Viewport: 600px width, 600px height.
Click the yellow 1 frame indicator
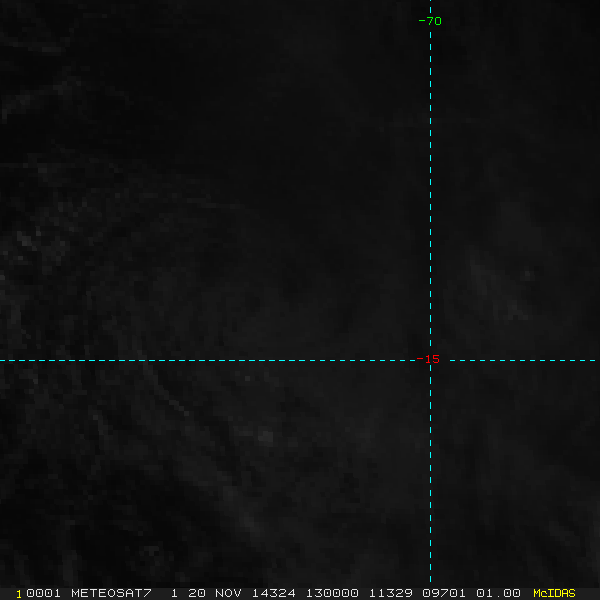(x=19, y=594)
